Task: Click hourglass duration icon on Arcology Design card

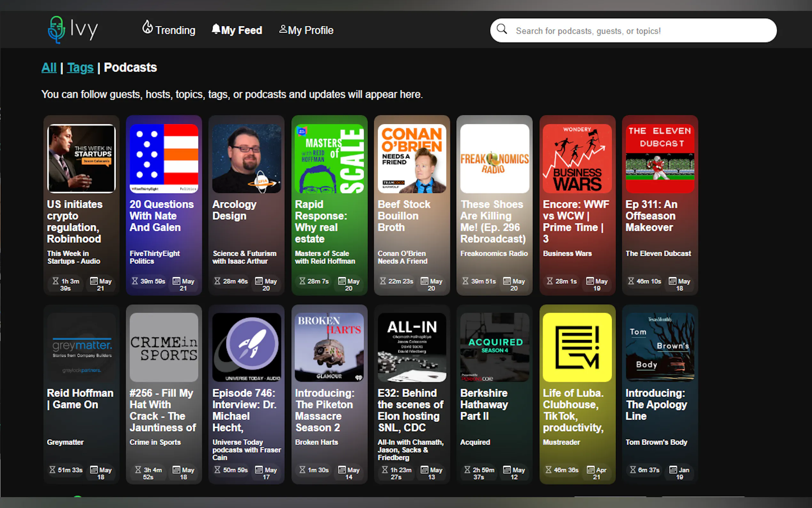Action: tap(217, 281)
